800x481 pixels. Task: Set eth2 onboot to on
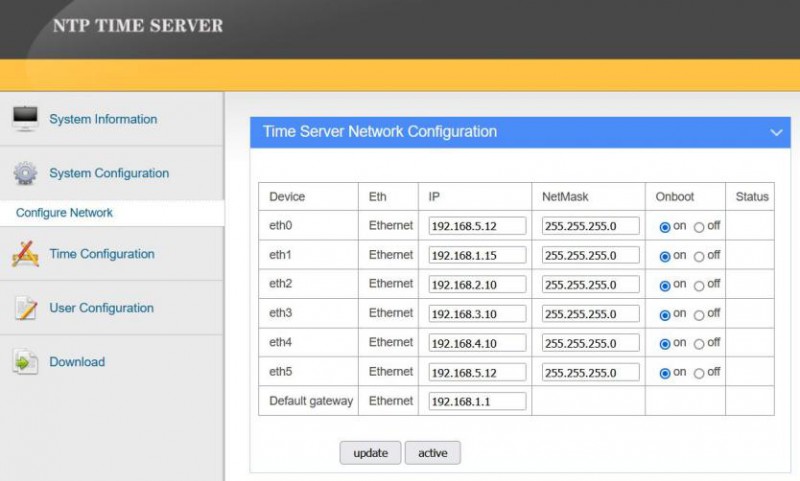664,286
